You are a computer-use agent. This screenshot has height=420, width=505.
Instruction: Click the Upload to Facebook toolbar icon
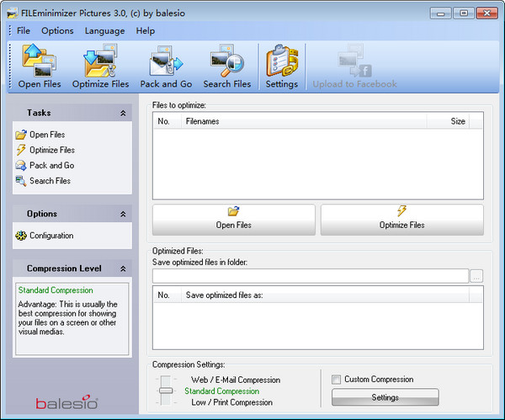coord(354,66)
